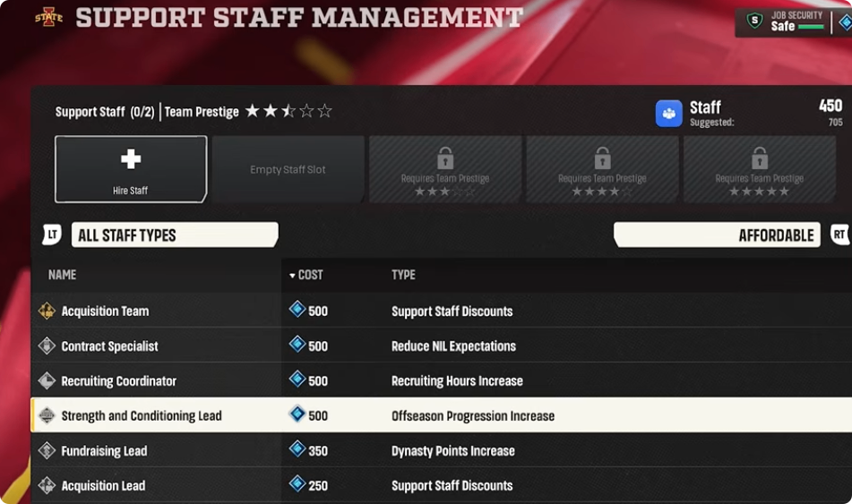This screenshot has height=504, width=852.
Task: Open the All Staff Types filter
Action: (175, 235)
